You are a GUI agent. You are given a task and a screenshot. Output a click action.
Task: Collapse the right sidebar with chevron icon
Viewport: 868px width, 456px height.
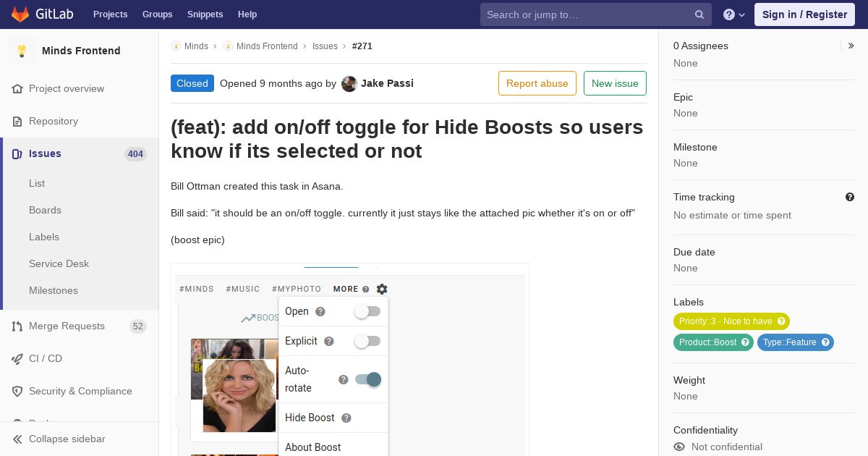pyautogui.click(x=851, y=46)
